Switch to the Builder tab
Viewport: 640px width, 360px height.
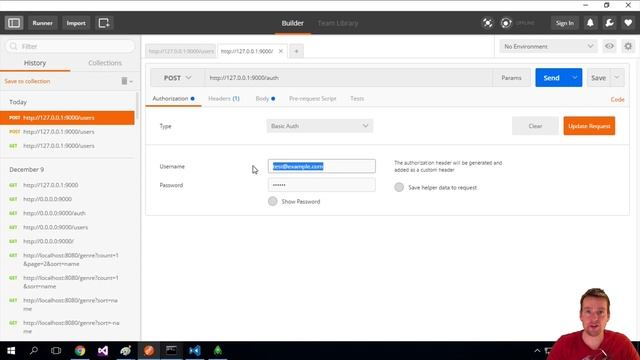[293, 23]
